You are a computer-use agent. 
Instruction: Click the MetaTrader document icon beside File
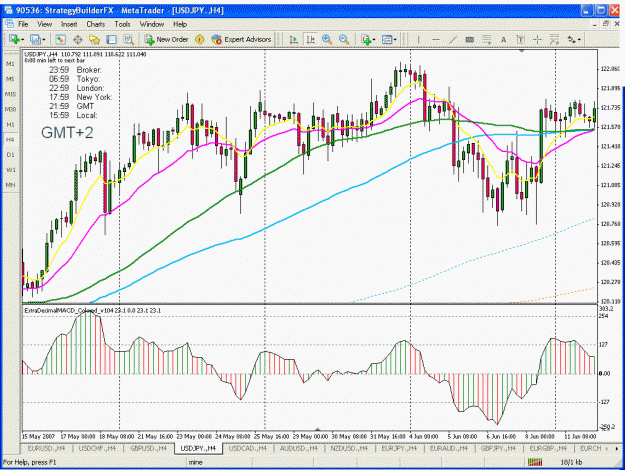(10, 24)
